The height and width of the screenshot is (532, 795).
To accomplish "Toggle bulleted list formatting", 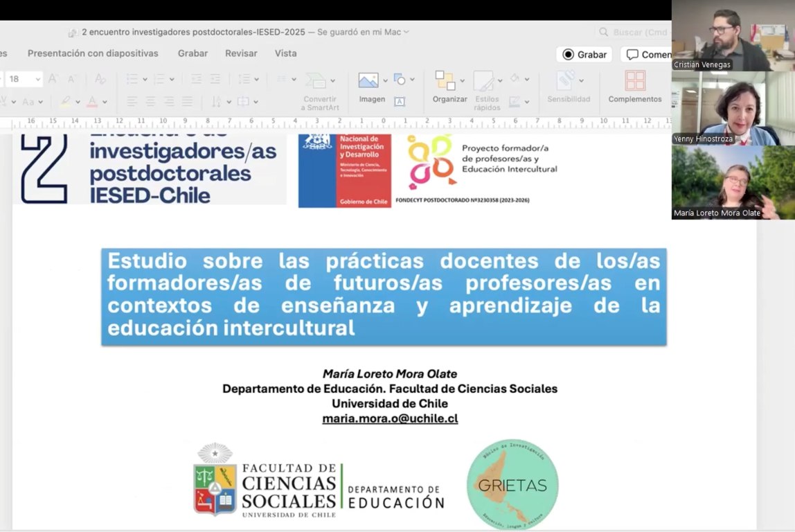I will 132,80.
